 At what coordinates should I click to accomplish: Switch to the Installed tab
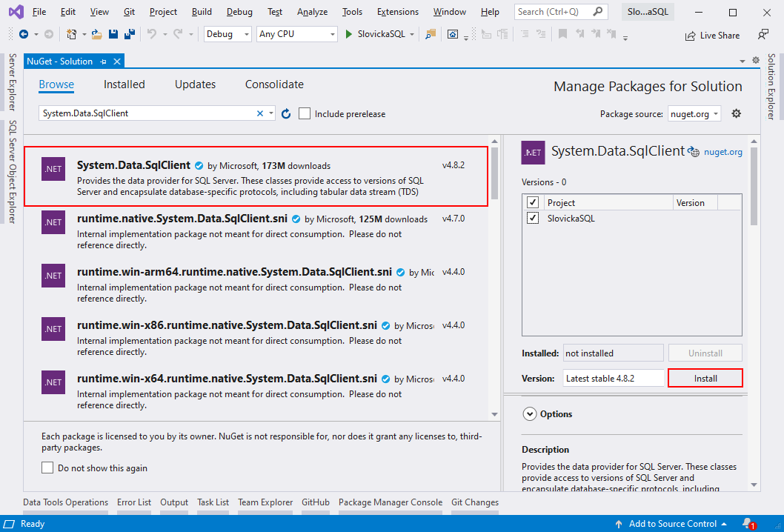point(124,84)
